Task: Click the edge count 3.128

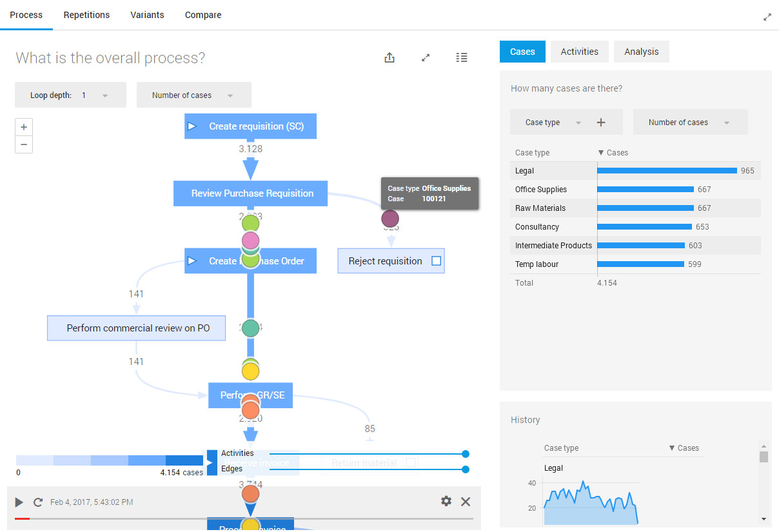Action: point(250,149)
